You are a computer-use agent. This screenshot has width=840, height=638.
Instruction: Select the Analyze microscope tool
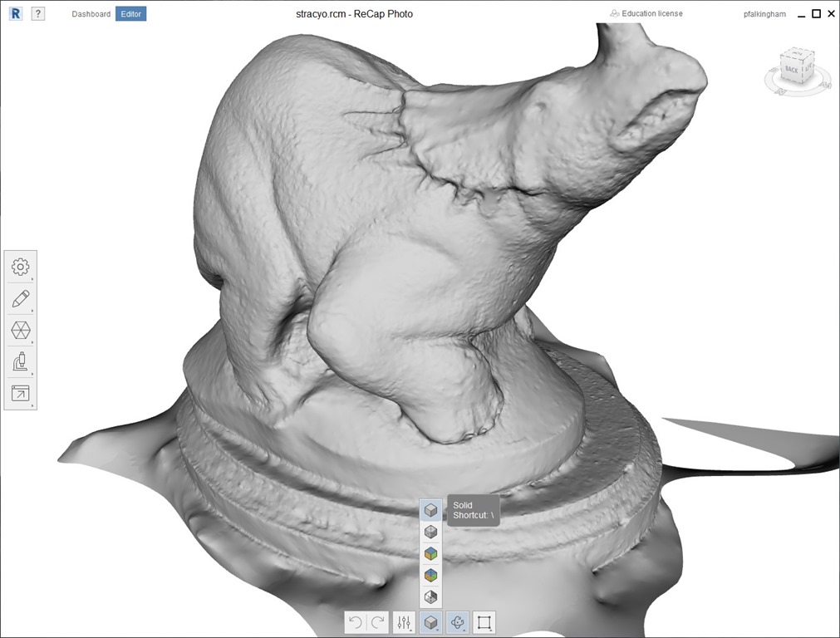pyautogui.click(x=21, y=361)
